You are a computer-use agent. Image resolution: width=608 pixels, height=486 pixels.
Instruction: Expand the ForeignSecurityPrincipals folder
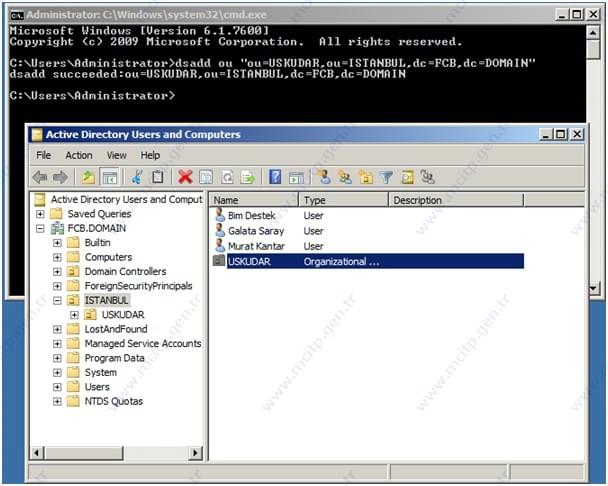57,286
